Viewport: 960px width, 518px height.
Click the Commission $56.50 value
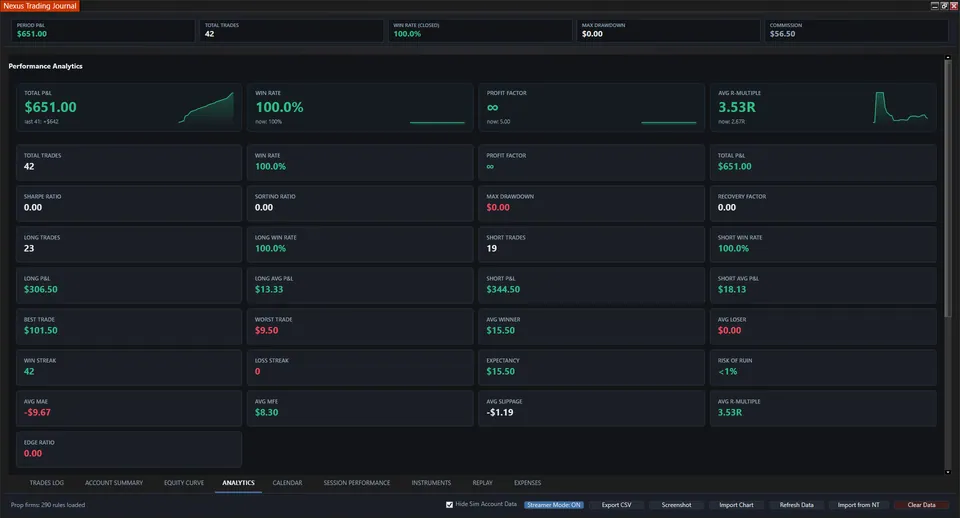tap(782, 34)
